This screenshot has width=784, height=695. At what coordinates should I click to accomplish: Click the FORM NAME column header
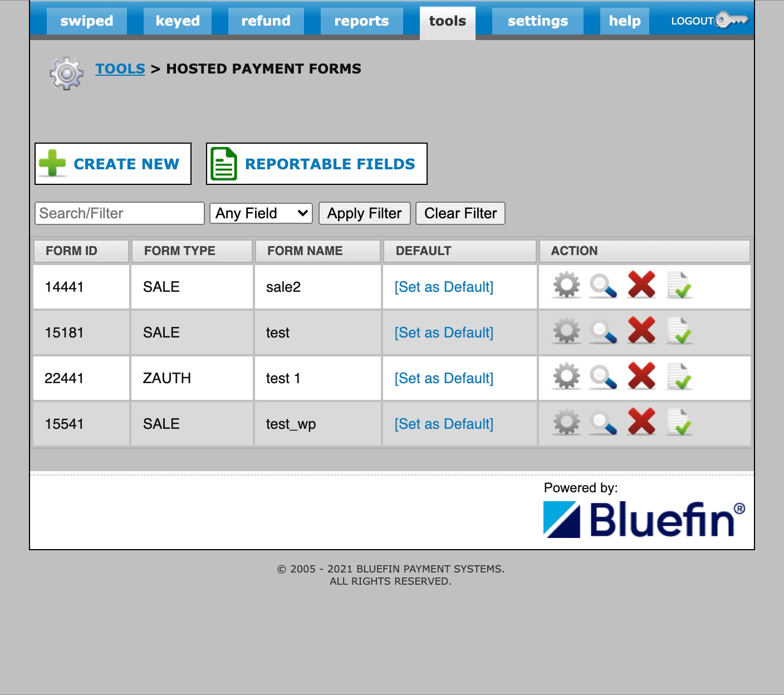tap(318, 251)
